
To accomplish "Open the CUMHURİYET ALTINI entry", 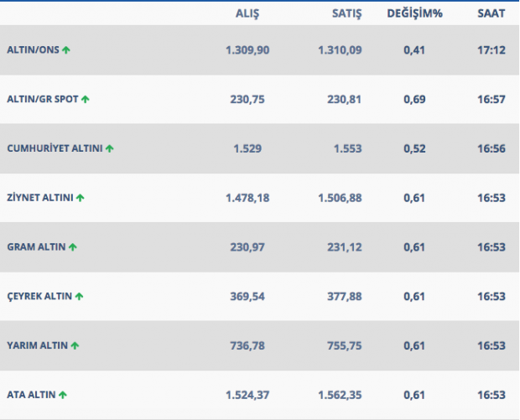I will point(55,148).
